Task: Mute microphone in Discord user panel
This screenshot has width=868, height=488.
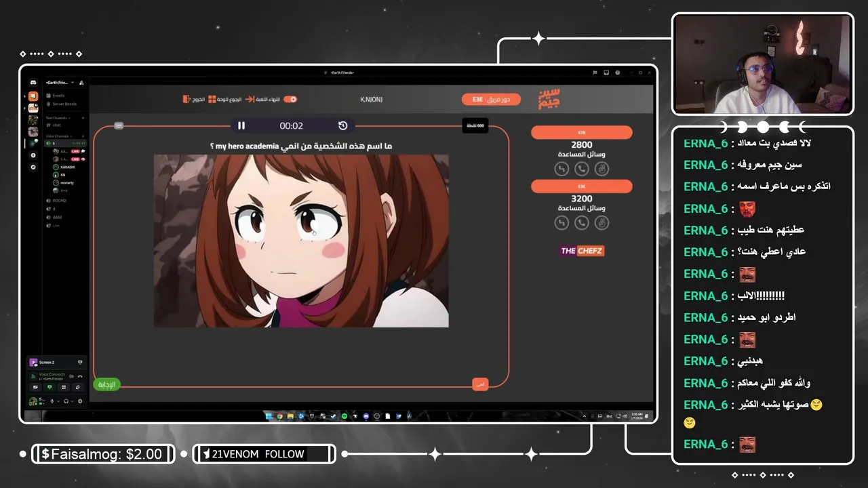Action: pyautogui.click(x=52, y=401)
